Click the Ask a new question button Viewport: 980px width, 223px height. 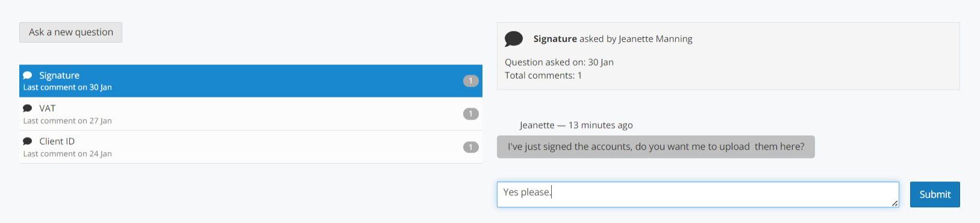pyautogui.click(x=70, y=32)
